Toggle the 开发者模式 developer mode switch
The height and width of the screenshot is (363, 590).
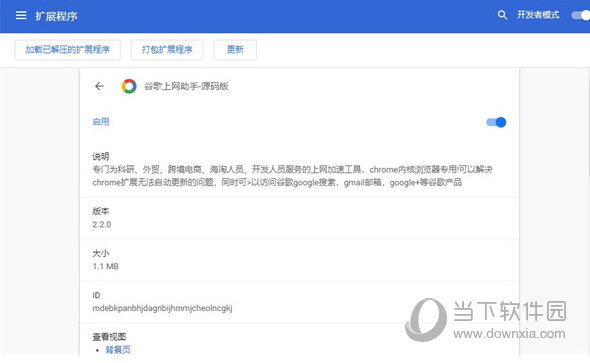(x=581, y=15)
